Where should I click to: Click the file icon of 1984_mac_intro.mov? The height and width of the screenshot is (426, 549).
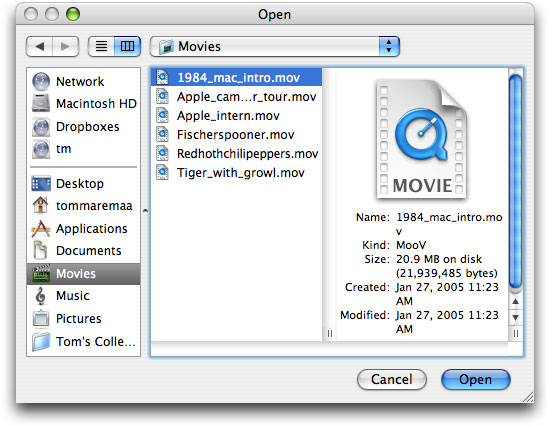(x=162, y=77)
